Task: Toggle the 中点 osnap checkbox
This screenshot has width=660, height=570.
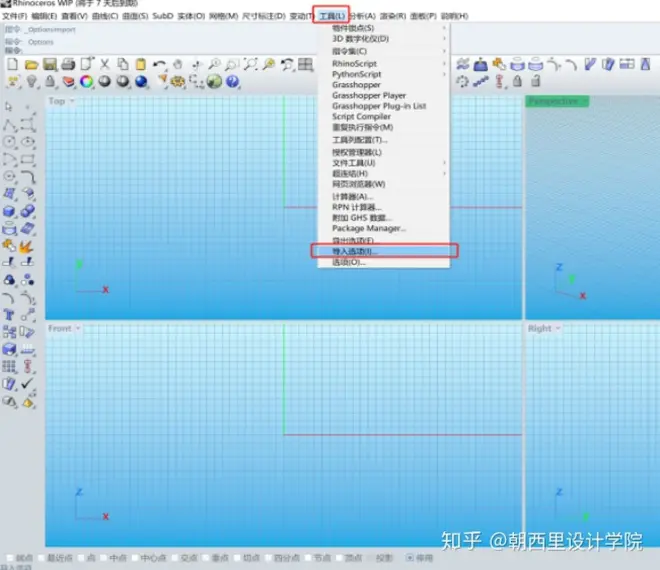Action: [104, 558]
